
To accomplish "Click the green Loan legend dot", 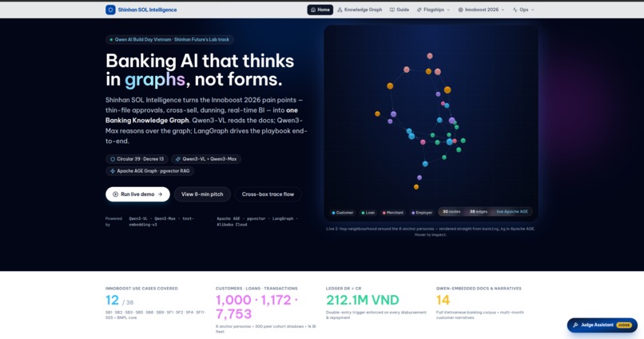I will (x=363, y=213).
